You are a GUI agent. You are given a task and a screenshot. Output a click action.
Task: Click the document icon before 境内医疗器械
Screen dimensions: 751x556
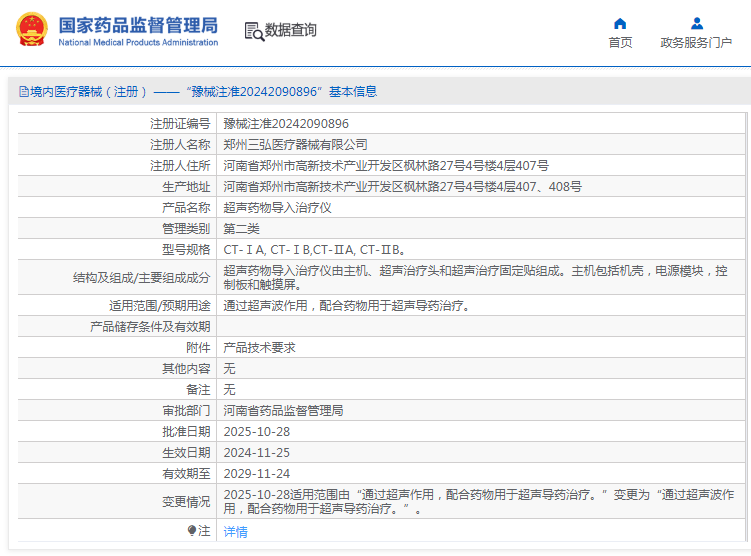[x=24, y=91]
